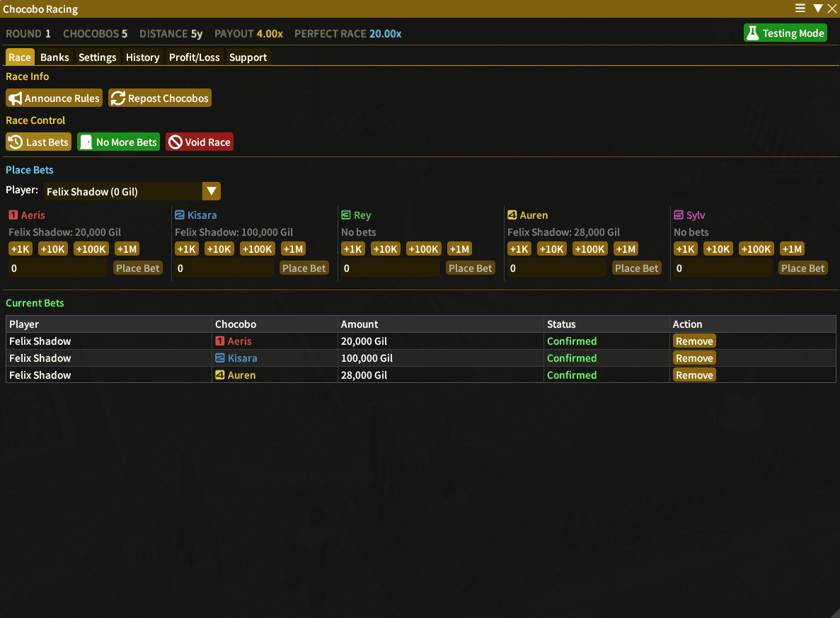Click '100,000 Gil' amount cell
Viewport: 840px width, 618px height.
click(x=440, y=358)
